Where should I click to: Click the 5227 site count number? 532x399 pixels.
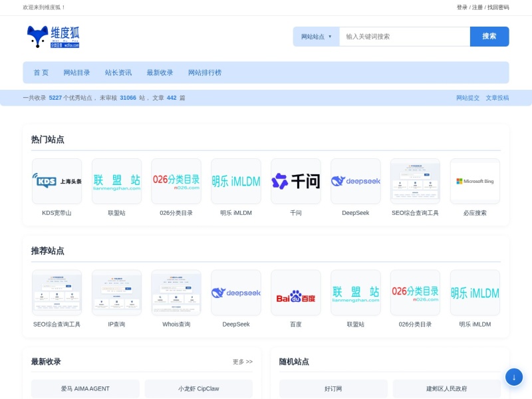[55, 98]
